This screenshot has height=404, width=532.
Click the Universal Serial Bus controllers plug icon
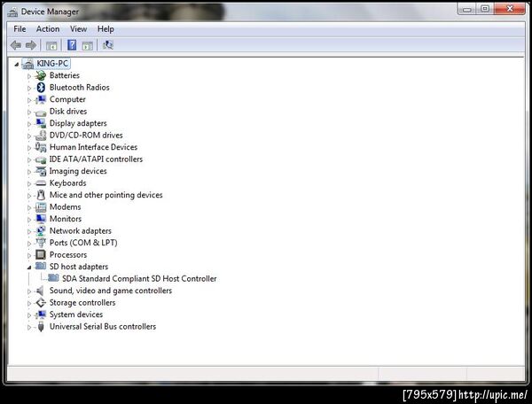pos(41,326)
